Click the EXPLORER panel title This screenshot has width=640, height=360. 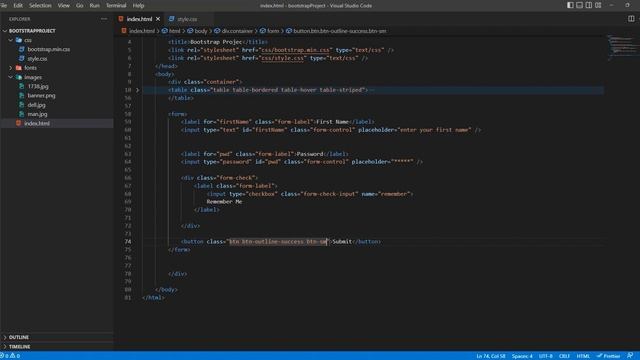[20, 19]
